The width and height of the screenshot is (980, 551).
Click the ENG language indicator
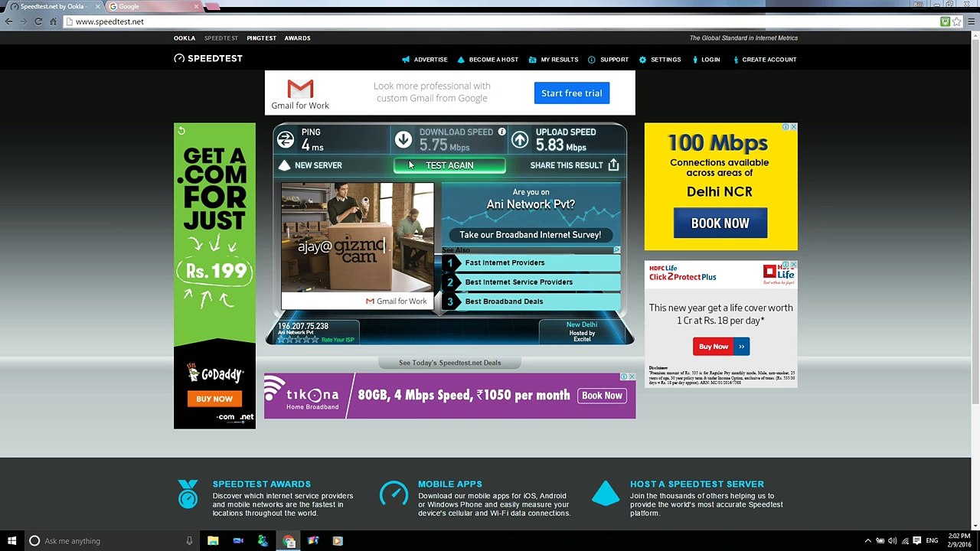[932, 541]
